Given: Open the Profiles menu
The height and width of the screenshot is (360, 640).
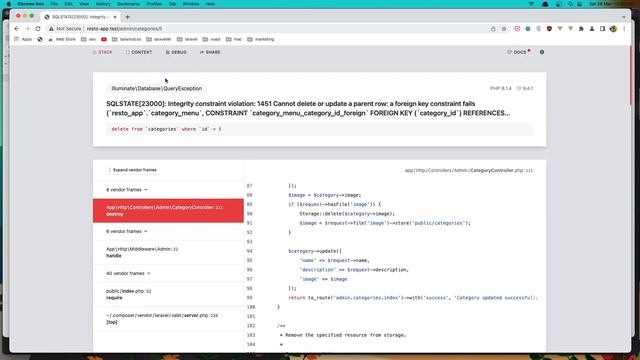Looking at the screenshot, I should 154,4.
